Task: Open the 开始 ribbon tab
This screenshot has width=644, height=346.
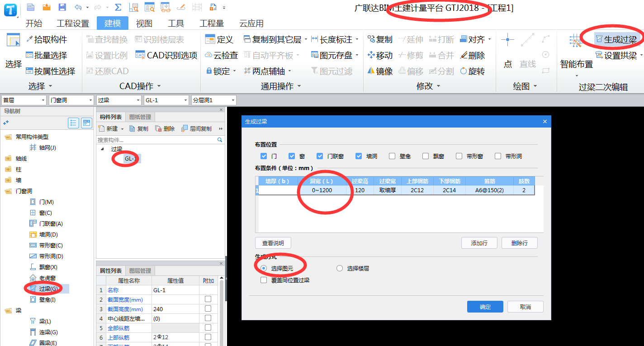Action: (33, 24)
